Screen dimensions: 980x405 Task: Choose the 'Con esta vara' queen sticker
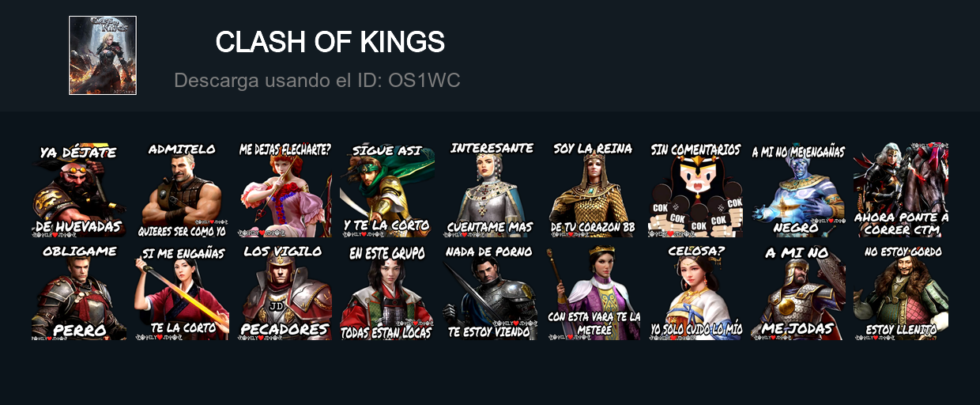point(593,293)
